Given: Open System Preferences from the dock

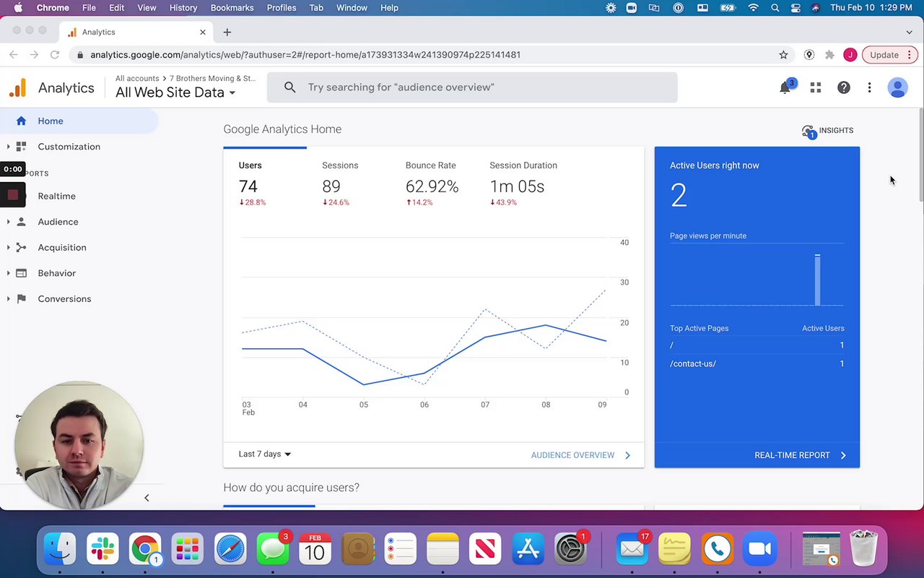Looking at the screenshot, I should point(570,550).
